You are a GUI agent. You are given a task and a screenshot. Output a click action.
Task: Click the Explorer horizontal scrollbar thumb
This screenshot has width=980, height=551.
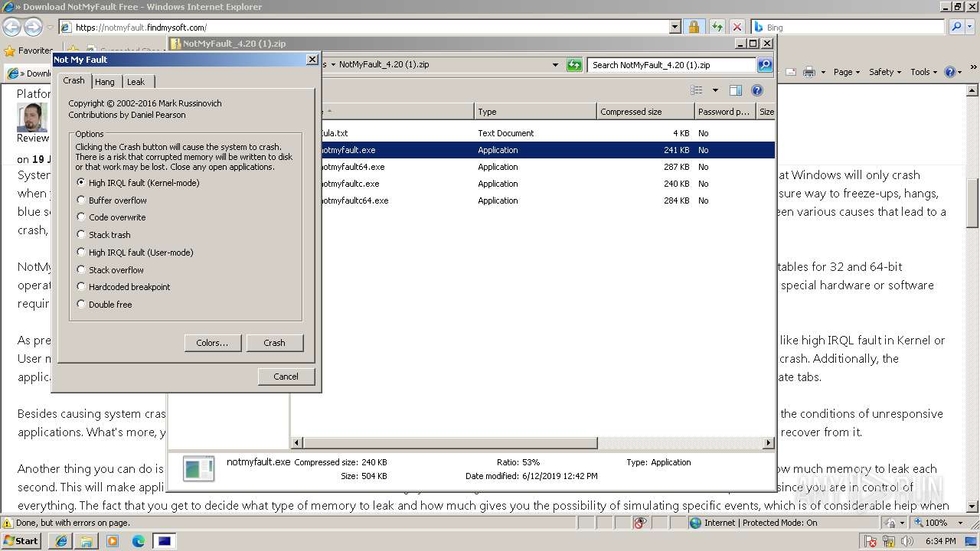point(450,442)
